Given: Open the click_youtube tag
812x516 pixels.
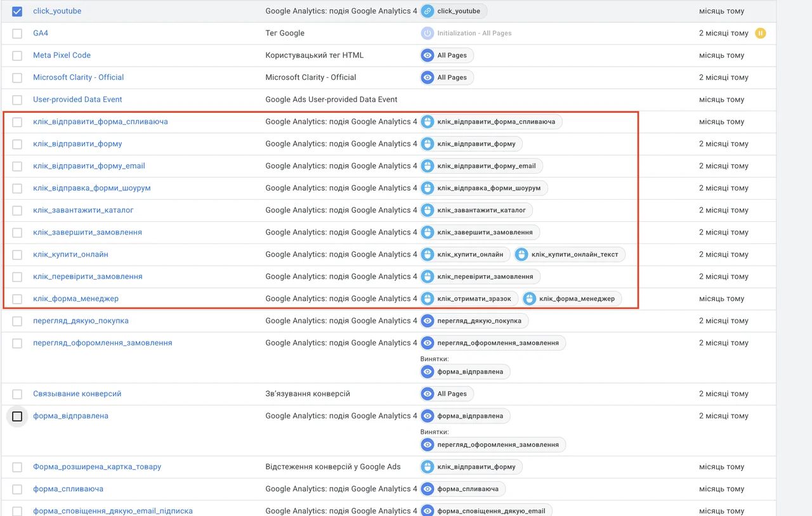Looking at the screenshot, I should pos(57,11).
